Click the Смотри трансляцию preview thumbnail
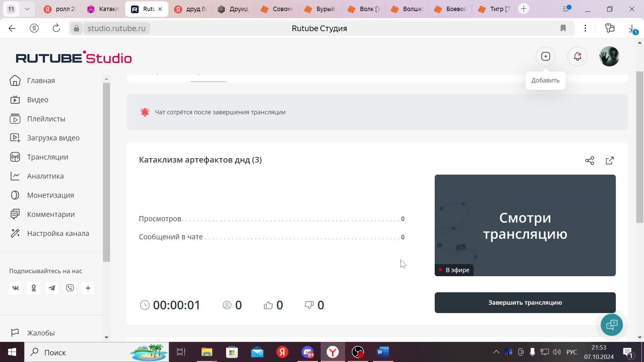The image size is (644, 362). (525, 225)
